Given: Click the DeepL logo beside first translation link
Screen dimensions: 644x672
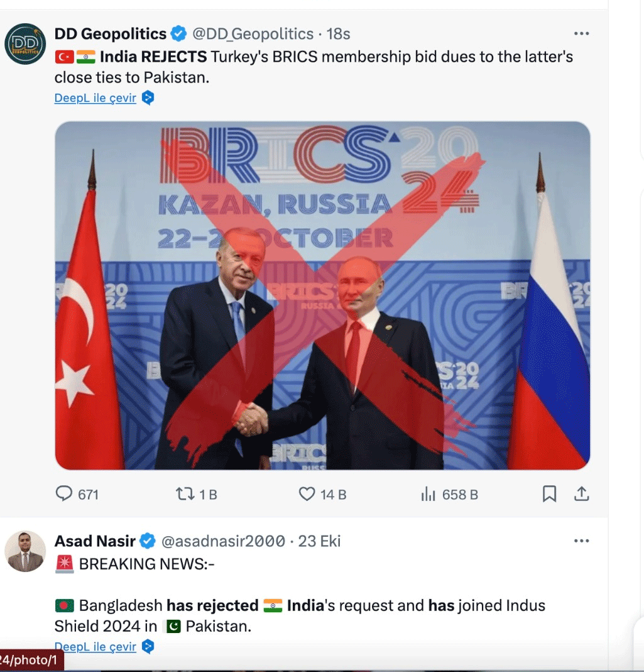Looking at the screenshot, I should point(148,98).
